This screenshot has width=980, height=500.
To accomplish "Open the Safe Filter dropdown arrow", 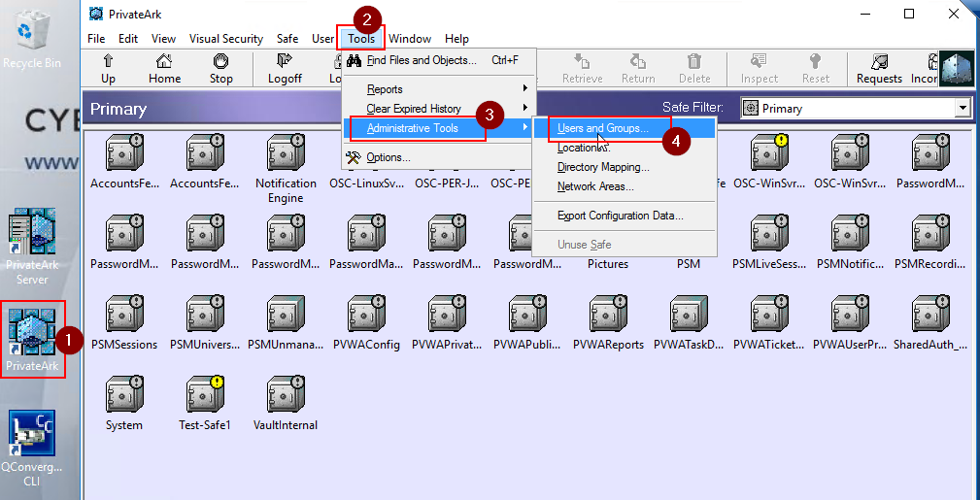I will pyautogui.click(x=962, y=109).
